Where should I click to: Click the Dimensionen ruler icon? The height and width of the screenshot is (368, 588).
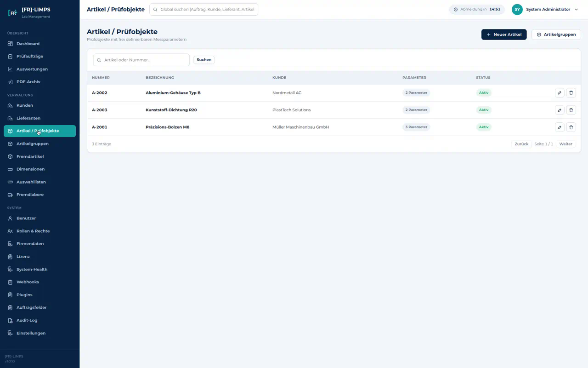pyautogui.click(x=10, y=169)
